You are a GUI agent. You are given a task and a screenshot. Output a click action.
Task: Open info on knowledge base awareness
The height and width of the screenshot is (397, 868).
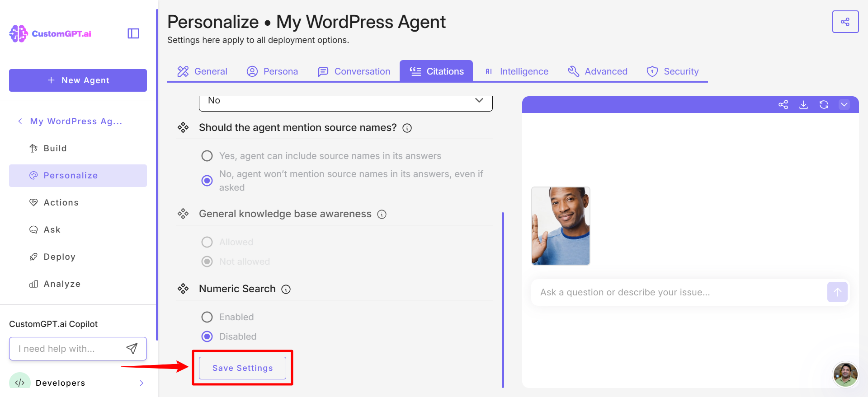382,215
